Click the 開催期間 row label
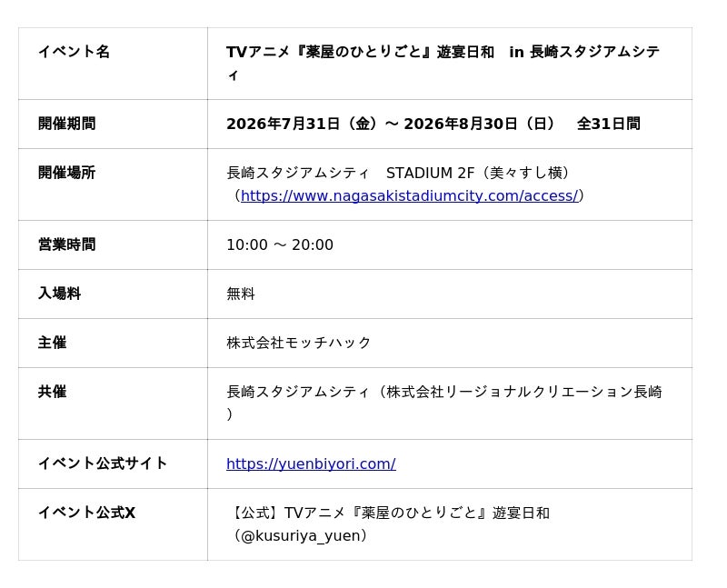727x588 pixels. 66,124
